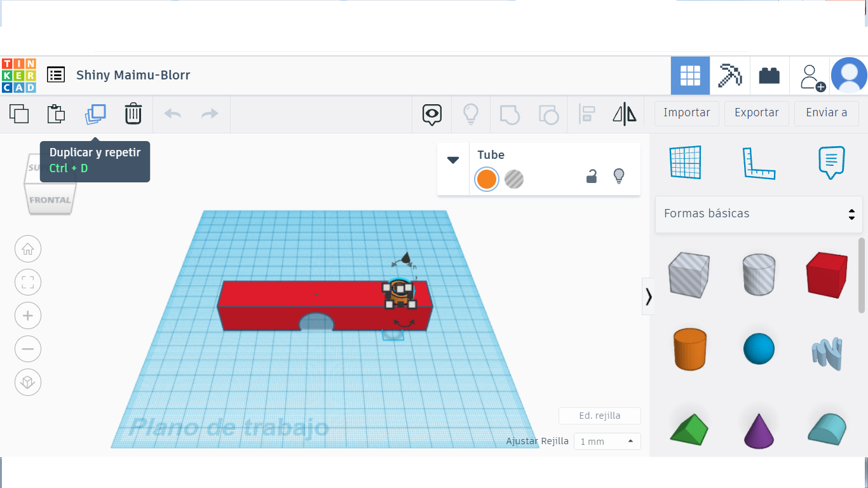
Task: Click the Show all lightbulb icon in toolbar
Action: [x=470, y=114]
